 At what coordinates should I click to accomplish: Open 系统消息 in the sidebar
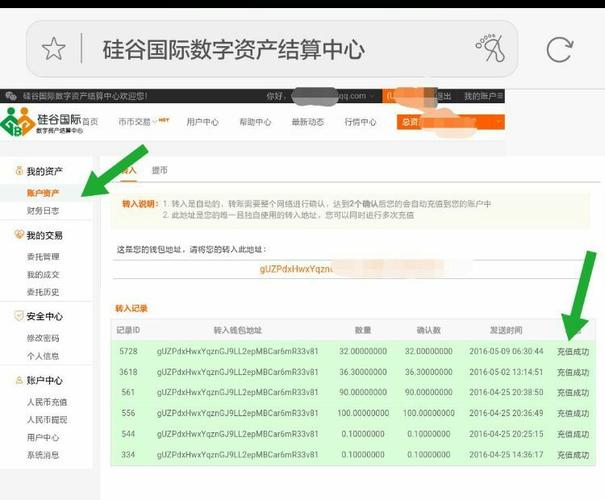click(x=43, y=455)
